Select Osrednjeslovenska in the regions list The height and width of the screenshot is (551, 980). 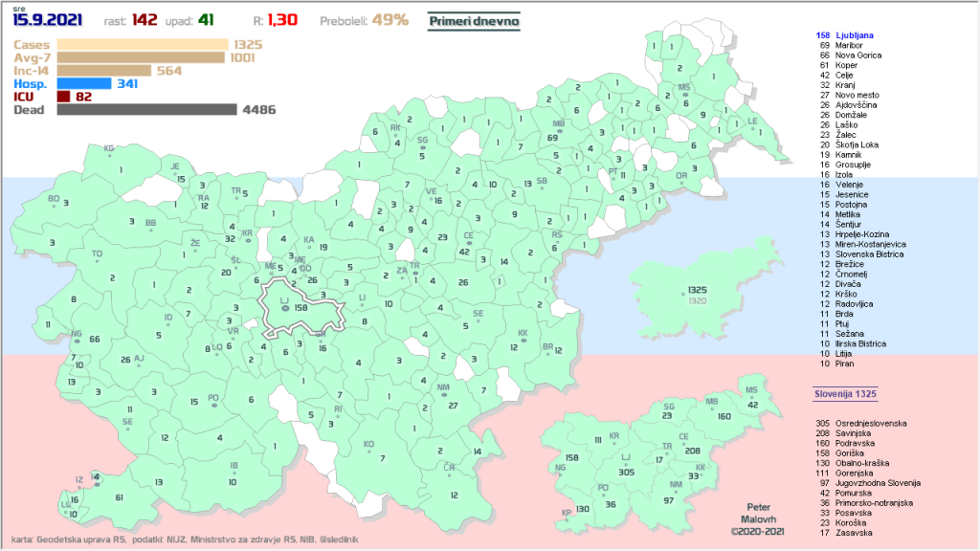872,423
